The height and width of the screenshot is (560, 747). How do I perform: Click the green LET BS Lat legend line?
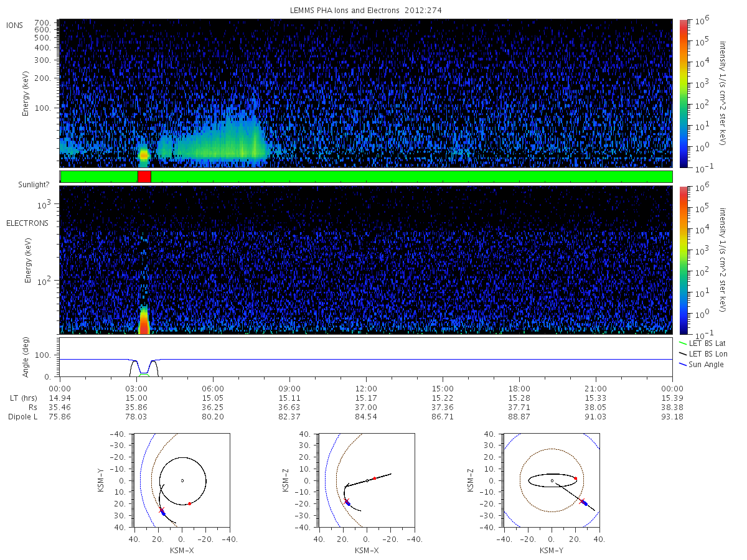pyautogui.click(x=682, y=343)
